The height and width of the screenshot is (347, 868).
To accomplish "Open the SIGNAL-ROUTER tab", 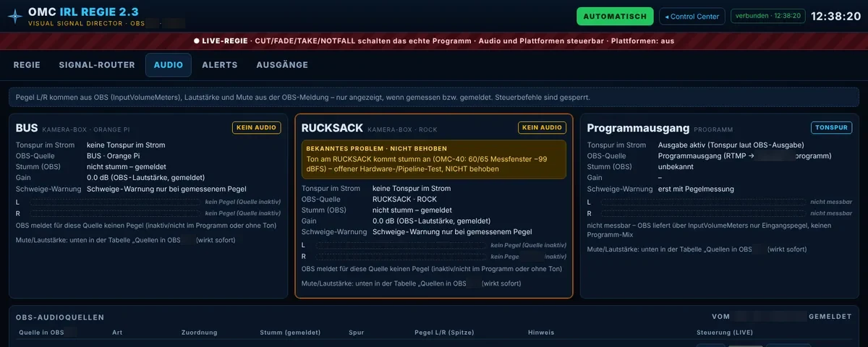I will click(x=97, y=65).
